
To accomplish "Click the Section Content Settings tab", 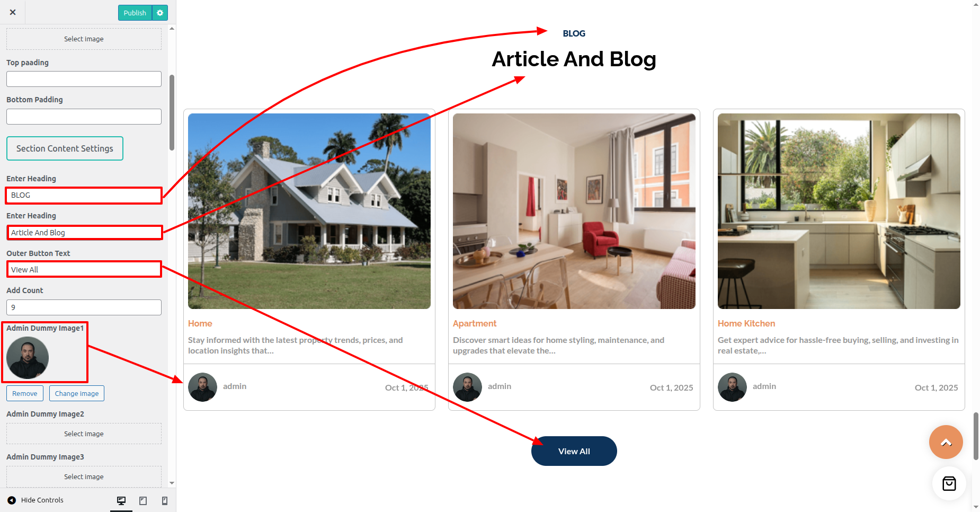I will [x=65, y=148].
